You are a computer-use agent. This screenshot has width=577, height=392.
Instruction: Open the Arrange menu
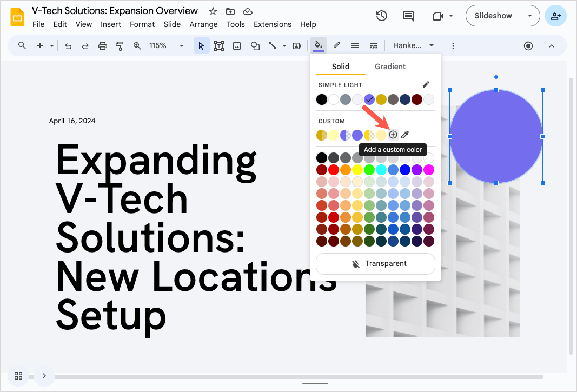(x=203, y=24)
